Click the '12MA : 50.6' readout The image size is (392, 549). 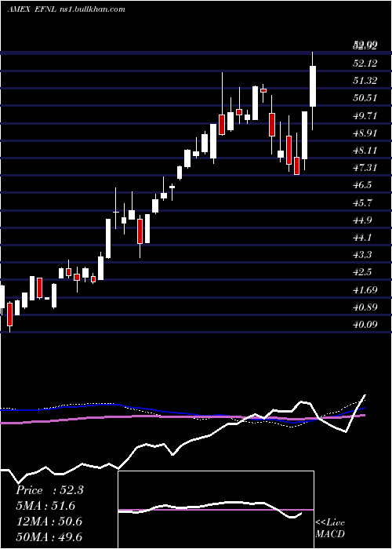coord(49,522)
